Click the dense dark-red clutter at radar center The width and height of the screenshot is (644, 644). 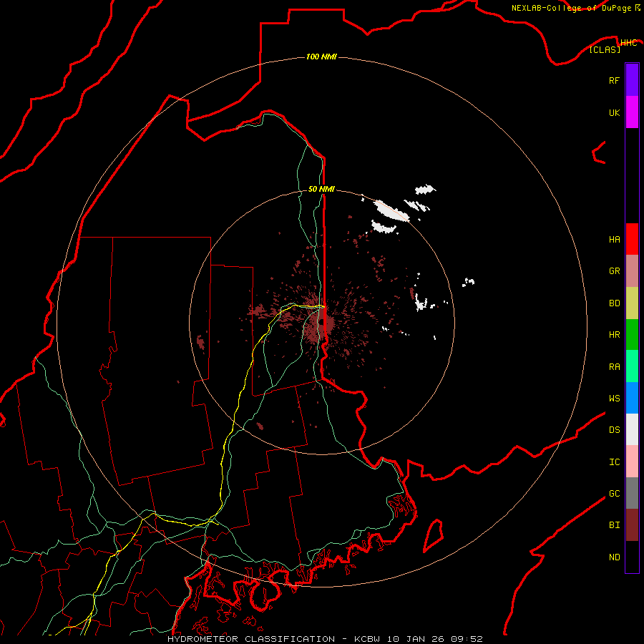(320, 324)
